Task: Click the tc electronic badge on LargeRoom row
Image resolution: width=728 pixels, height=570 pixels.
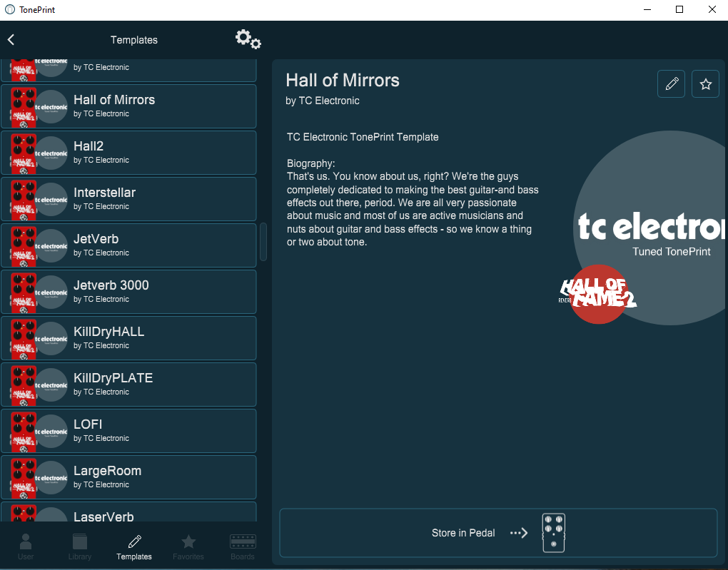Action: coord(52,478)
